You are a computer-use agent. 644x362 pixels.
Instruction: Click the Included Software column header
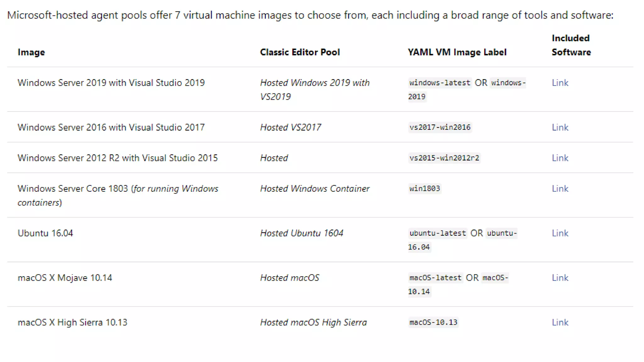[x=571, y=45]
